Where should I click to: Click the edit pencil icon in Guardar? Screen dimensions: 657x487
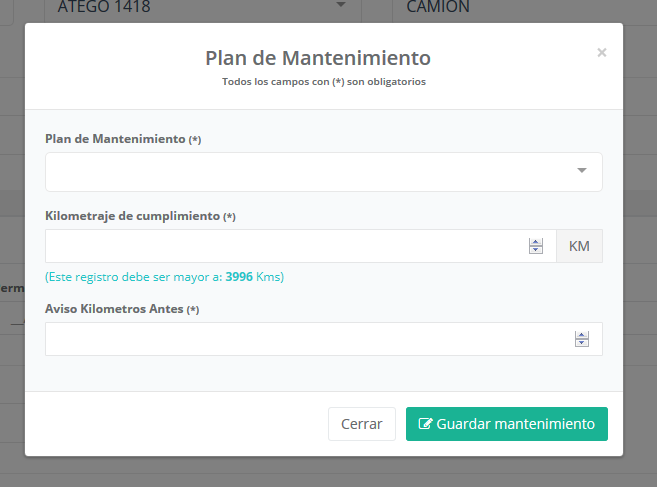click(425, 424)
